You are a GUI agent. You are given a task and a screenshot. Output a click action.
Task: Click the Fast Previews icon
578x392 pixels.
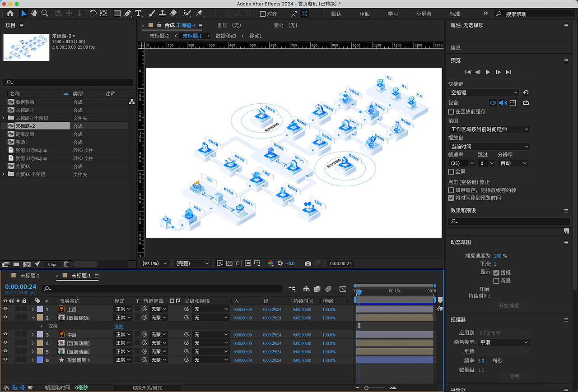(x=220, y=263)
